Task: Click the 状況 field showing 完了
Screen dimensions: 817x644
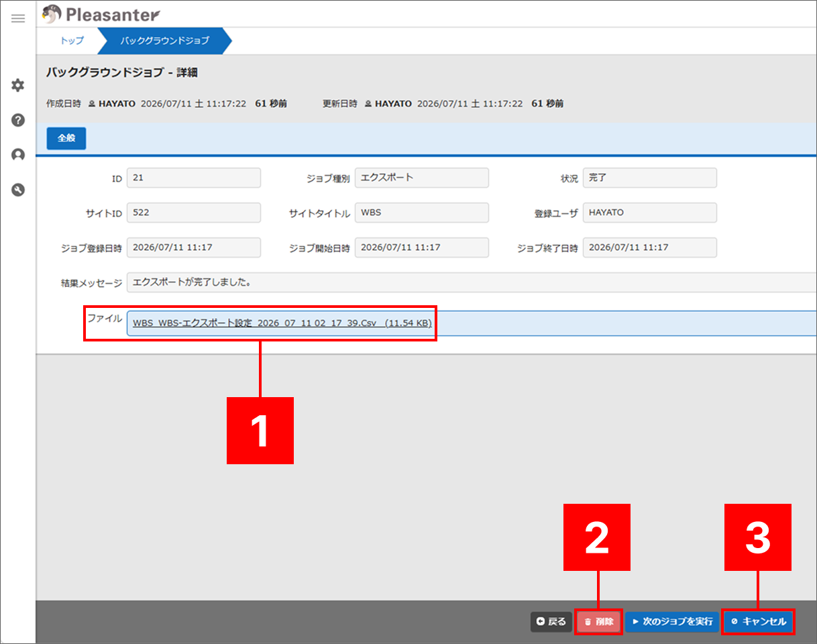Action: pos(649,178)
